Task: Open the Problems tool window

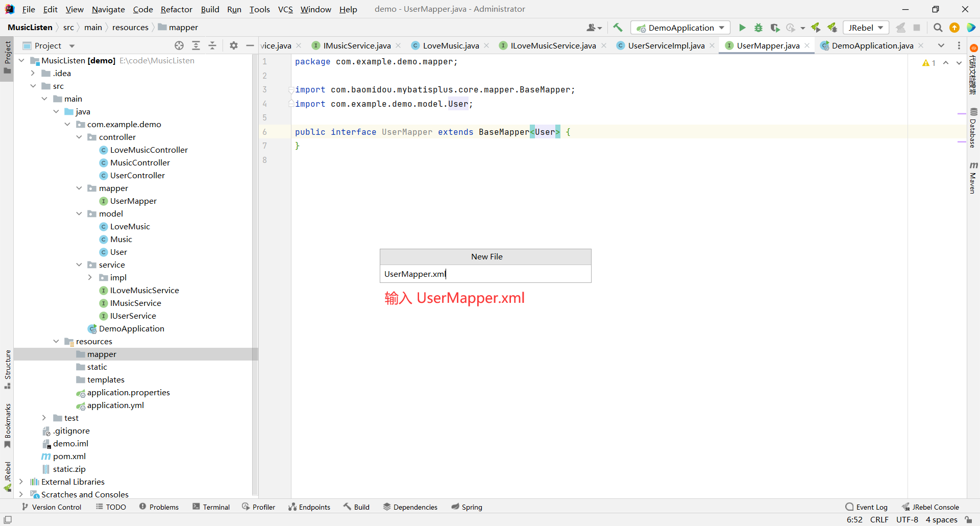Action: (159, 507)
